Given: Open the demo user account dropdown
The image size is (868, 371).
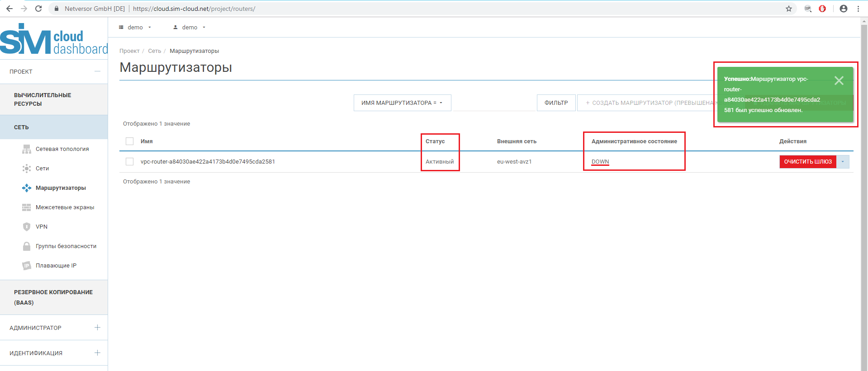Looking at the screenshot, I should 190,28.
